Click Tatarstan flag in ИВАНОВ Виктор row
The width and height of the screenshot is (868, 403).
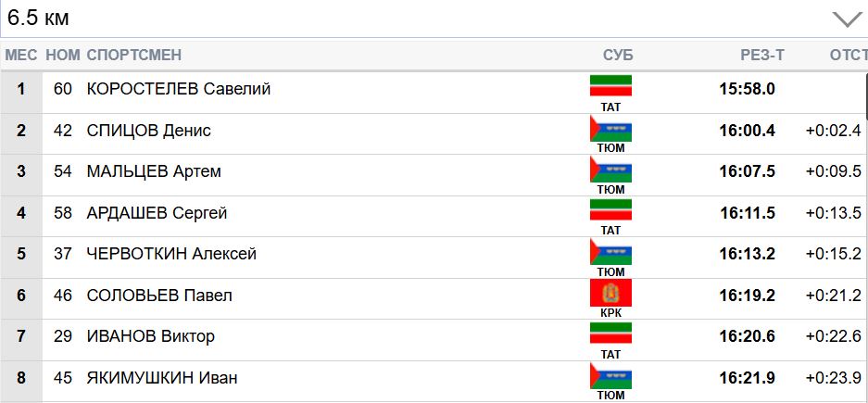(x=610, y=334)
